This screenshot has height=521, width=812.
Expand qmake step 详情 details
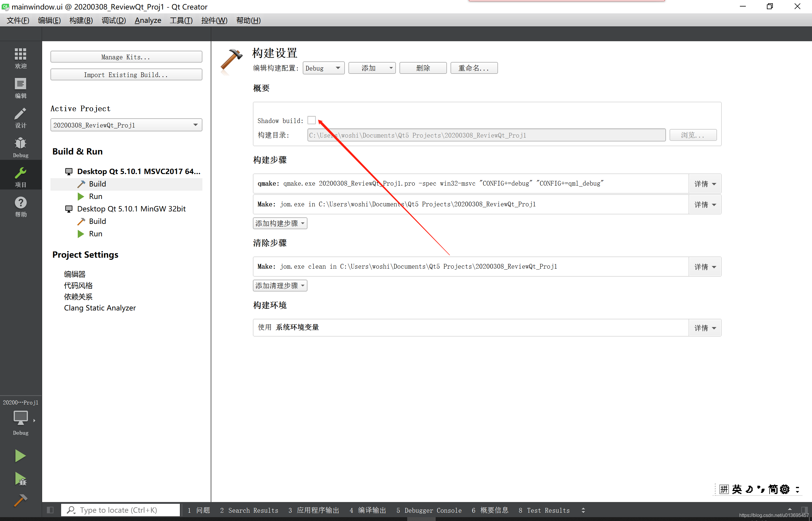(705, 184)
